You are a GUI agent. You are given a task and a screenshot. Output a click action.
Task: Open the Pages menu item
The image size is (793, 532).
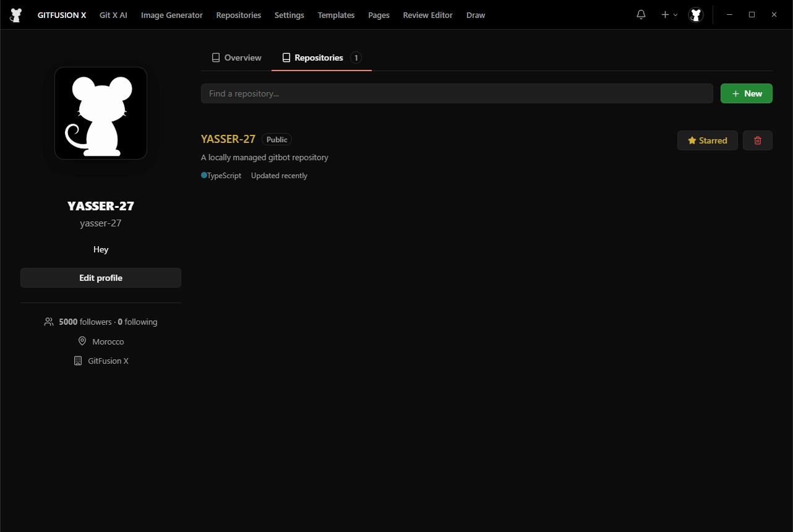[379, 15]
